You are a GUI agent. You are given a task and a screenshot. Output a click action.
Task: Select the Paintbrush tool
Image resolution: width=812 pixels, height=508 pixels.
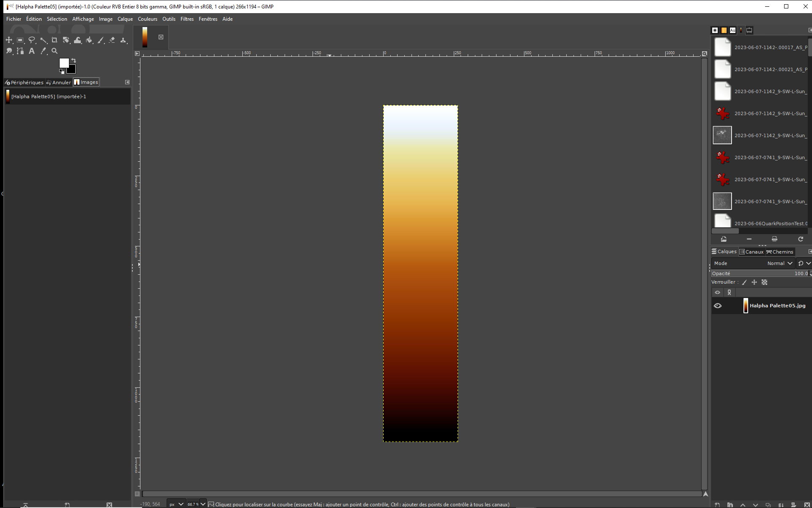[100, 40]
